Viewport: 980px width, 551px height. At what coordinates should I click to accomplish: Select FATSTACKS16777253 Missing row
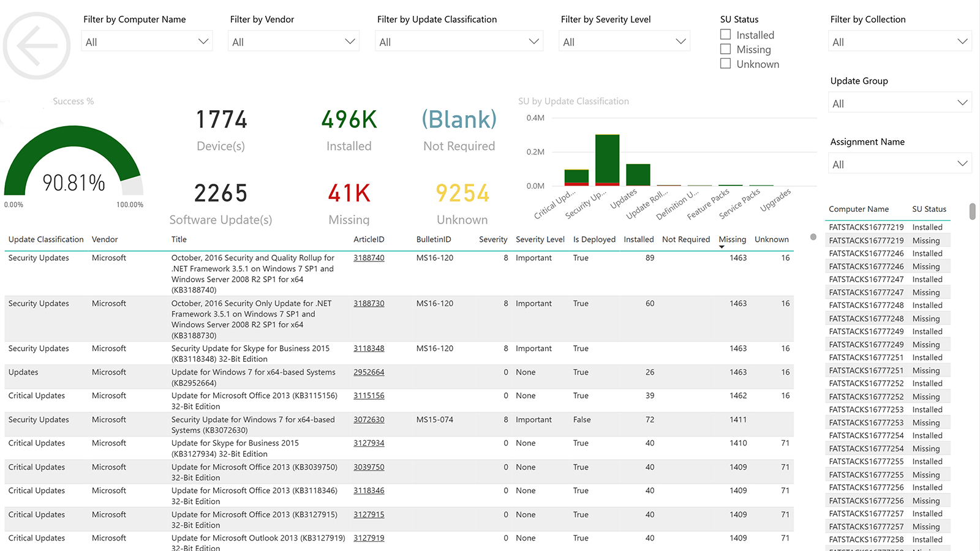[x=888, y=422]
